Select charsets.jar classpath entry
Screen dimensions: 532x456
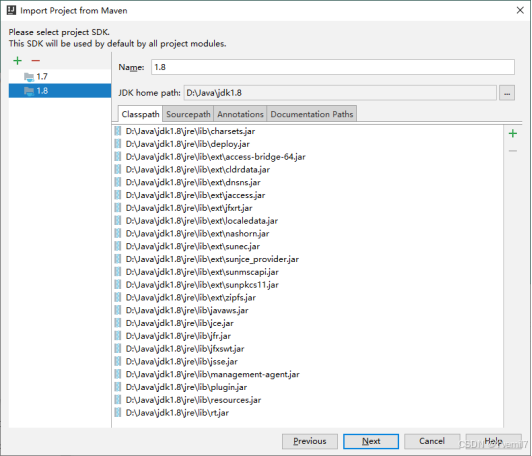[x=190, y=131]
